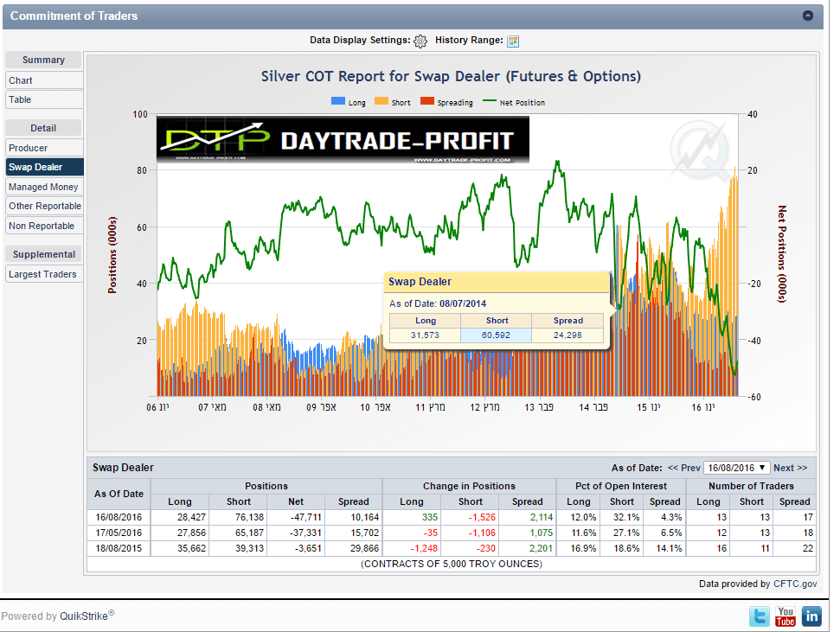840x632 pixels.
Task: Click the Positions column group header
Action: tap(266, 486)
